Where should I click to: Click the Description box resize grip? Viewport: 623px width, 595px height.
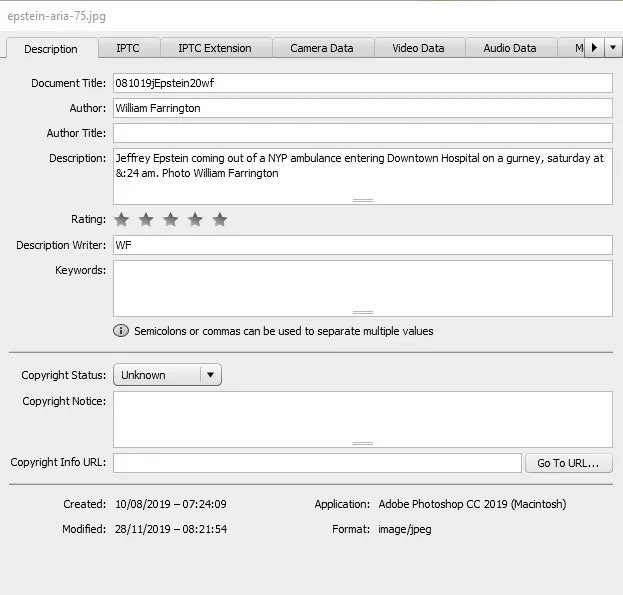pyautogui.click(x=363, y=200)
